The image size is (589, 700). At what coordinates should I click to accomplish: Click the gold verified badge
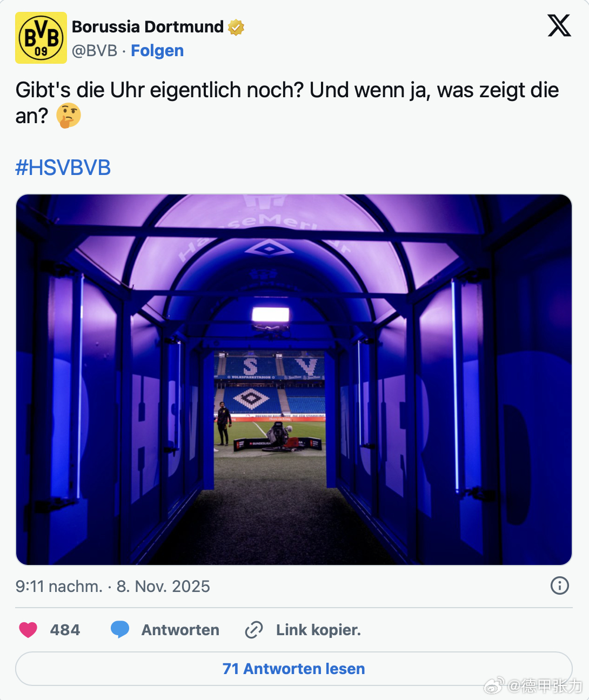(x=236, y=27)
